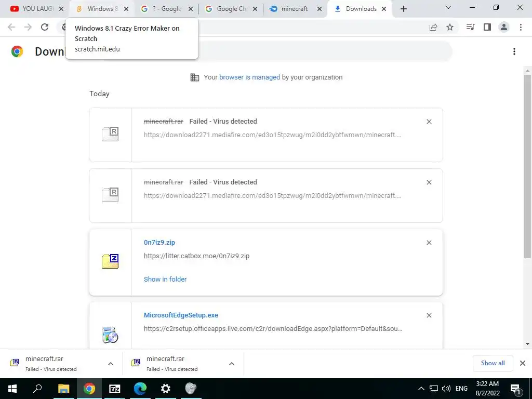This screenshot has height=399, width=532.
Task: Open the 'browser is managed' link
Action: pos(249,77)
